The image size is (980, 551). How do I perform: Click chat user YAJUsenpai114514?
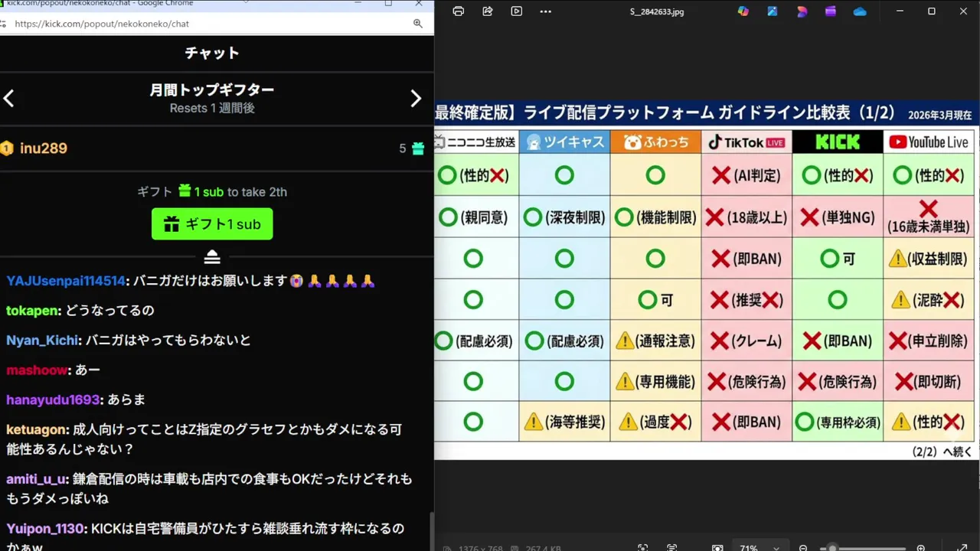(x=66, y=281)
